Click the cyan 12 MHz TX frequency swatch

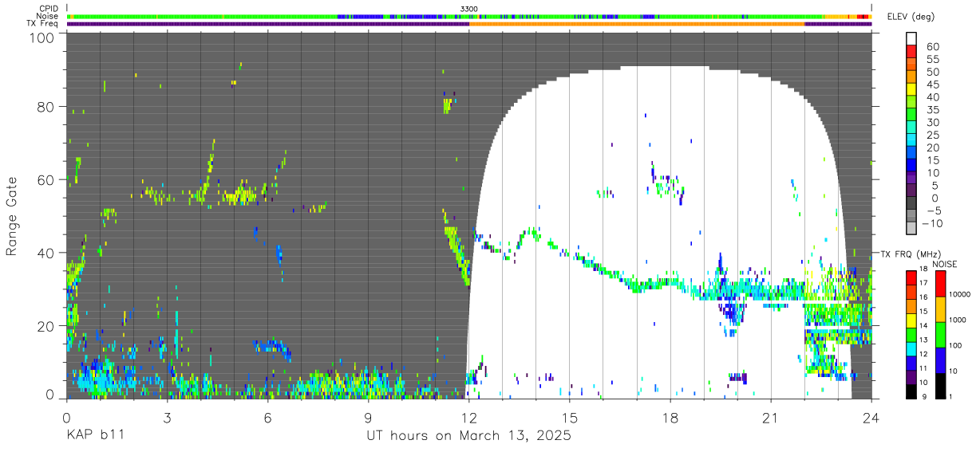(911, 348)
